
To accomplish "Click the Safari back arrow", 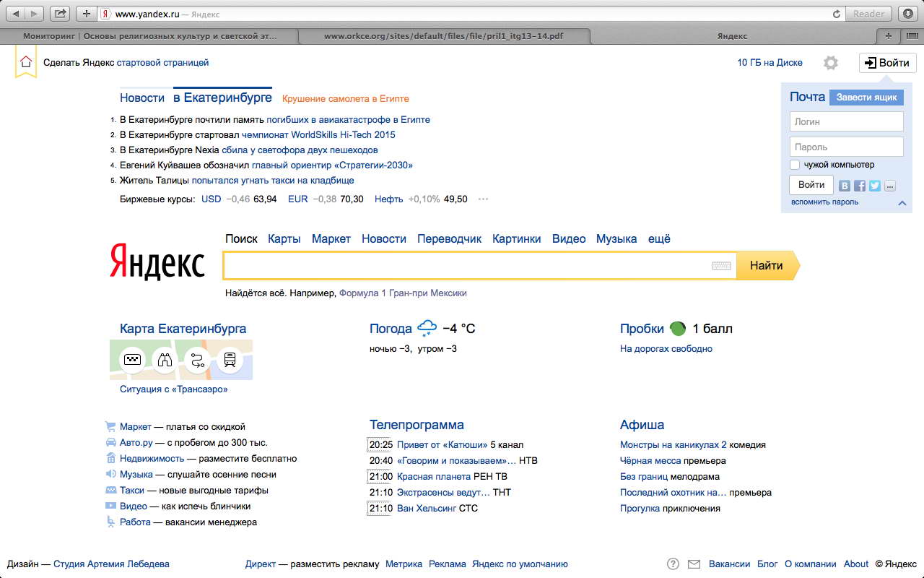I will [15, 13].
